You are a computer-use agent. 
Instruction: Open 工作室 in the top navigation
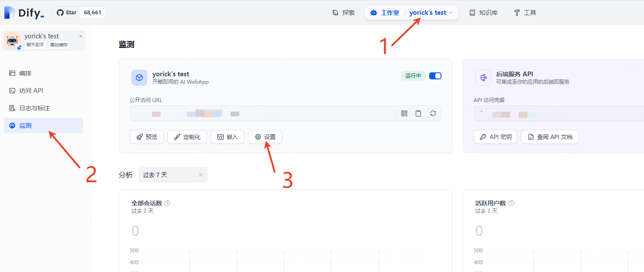pyautogui.click(x=385, y=13)
